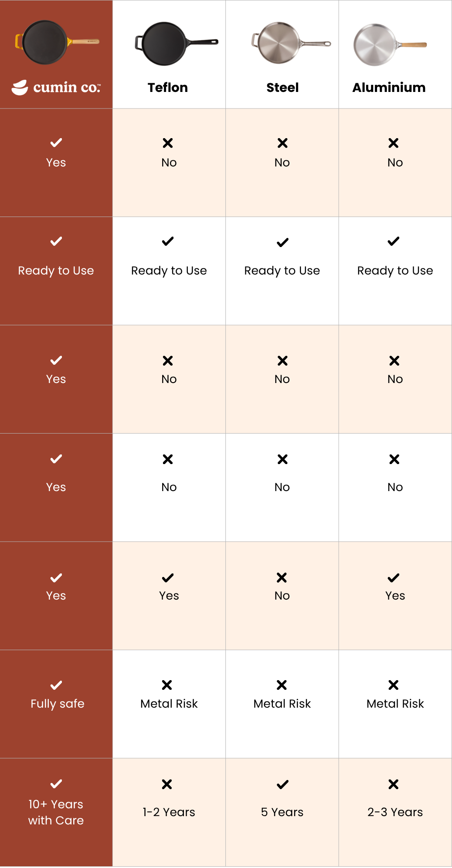
Task: Click Teflon's 'Metal Risk' text
Action: click(x=169, y=704)
